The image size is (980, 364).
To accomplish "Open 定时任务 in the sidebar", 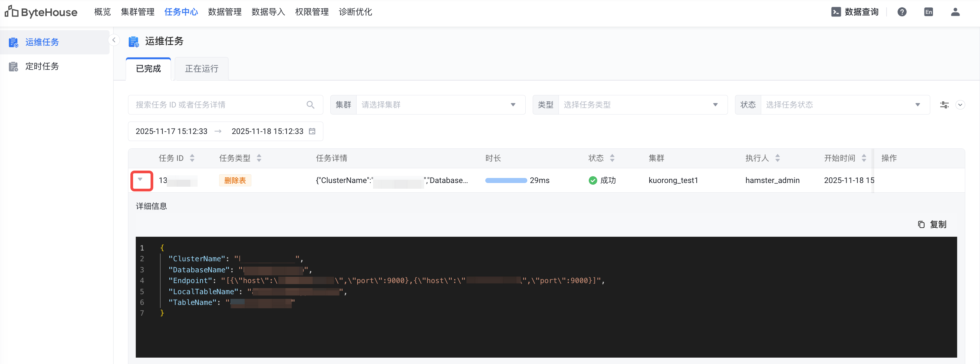I will click(42, 66).
